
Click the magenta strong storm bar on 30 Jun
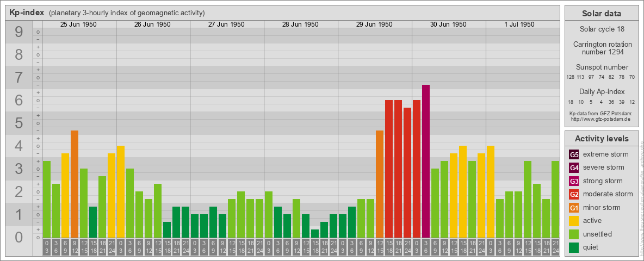426,161
